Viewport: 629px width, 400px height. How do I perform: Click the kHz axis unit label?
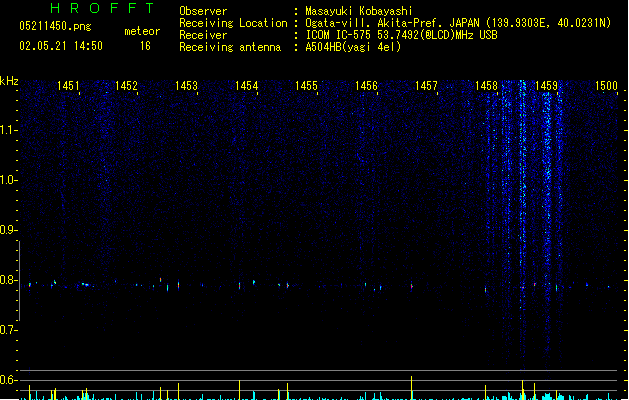pos(9,81)
